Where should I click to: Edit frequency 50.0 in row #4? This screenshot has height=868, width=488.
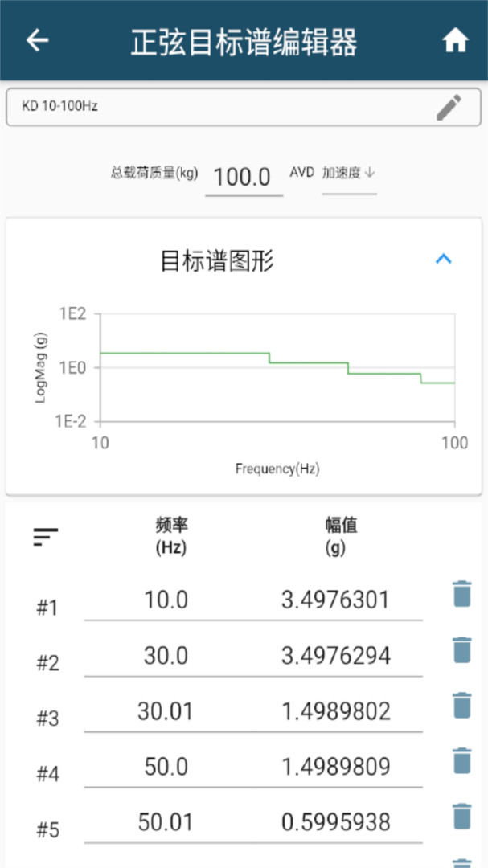166,768
